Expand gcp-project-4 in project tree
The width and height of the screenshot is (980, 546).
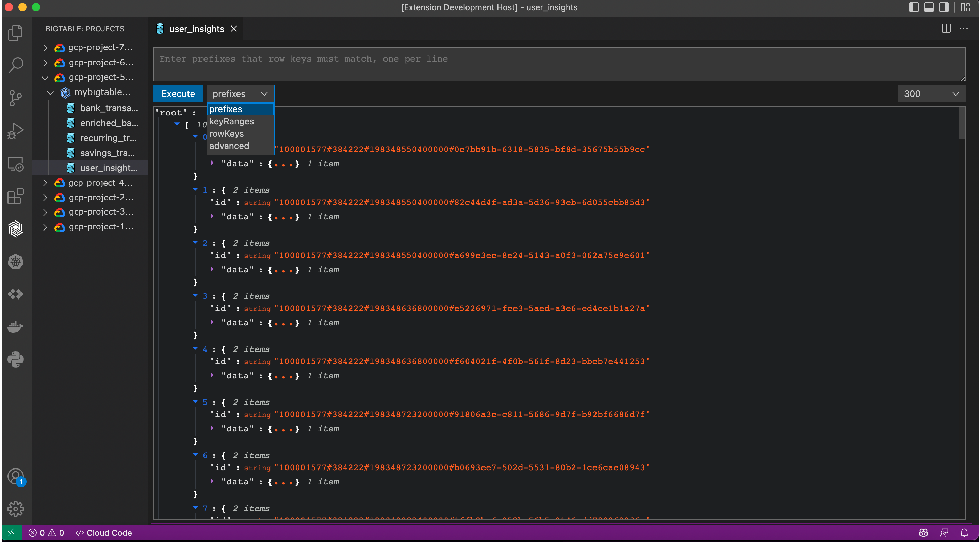click(45, 183)
